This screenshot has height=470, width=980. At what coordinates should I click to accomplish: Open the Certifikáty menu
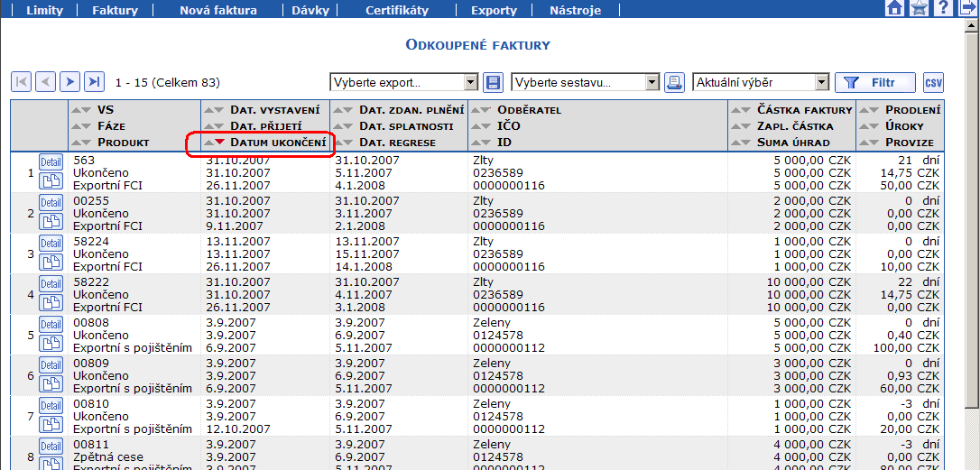397,11
